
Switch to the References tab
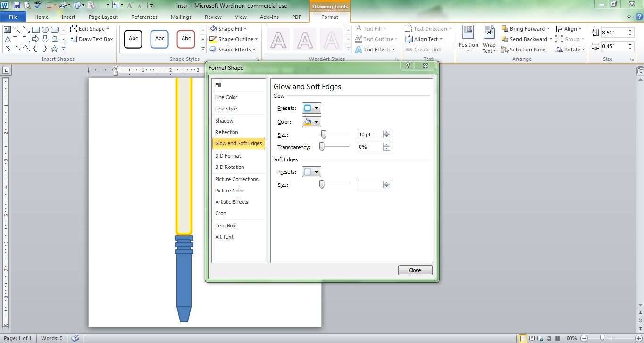click(x=144, y=17)
